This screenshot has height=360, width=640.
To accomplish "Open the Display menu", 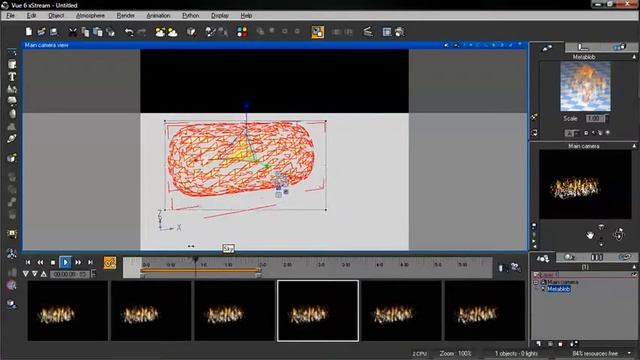I will tap(220, 16).
